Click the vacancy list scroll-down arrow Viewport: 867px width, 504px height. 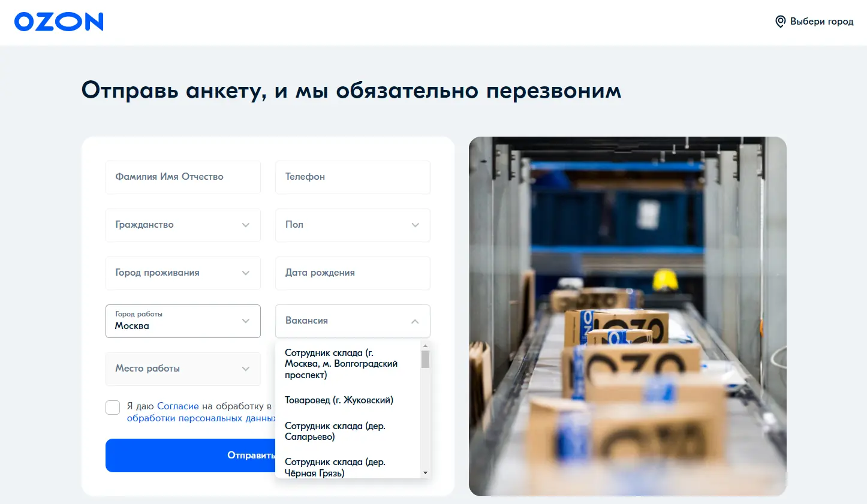coord(425,473)
